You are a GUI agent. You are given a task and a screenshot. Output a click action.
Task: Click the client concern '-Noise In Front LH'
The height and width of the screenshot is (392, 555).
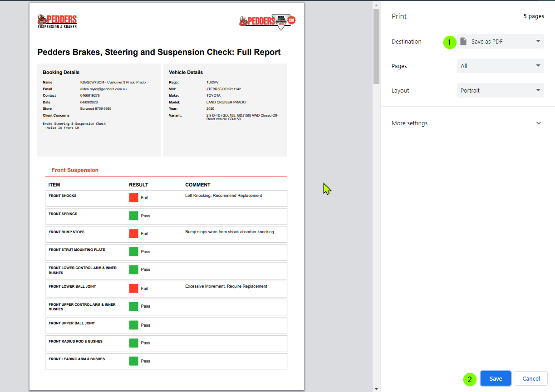coord(62,128)
